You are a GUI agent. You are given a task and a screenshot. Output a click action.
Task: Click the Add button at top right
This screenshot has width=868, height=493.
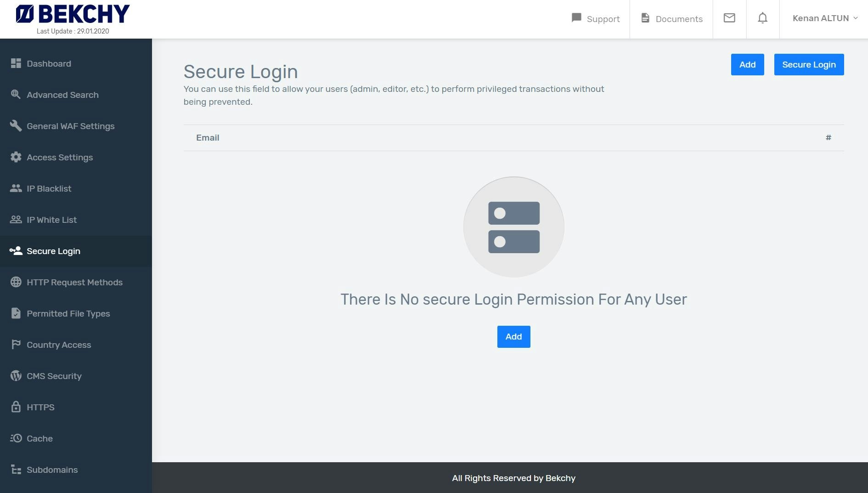[747, 64]
